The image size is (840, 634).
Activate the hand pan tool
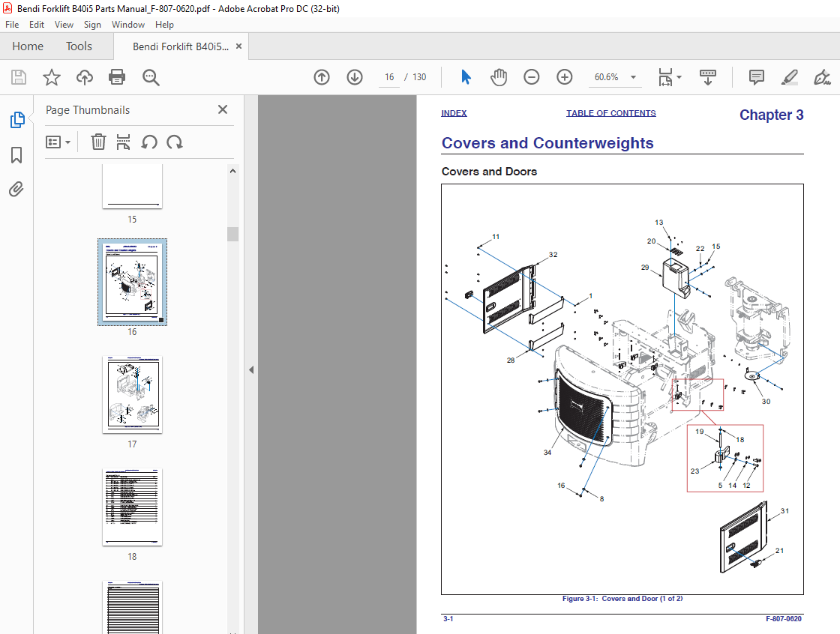click(498, 77)
